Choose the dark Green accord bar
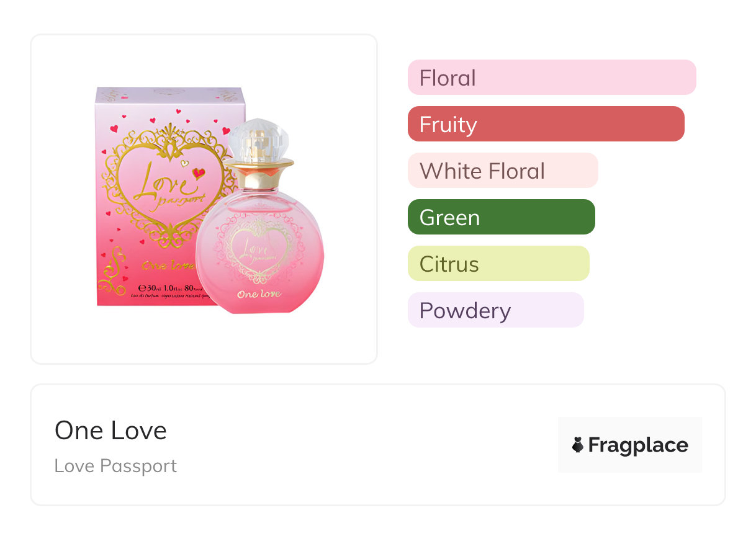Viewport: 756px width, 536px height. pyautogui.click(x=501, y=217)
